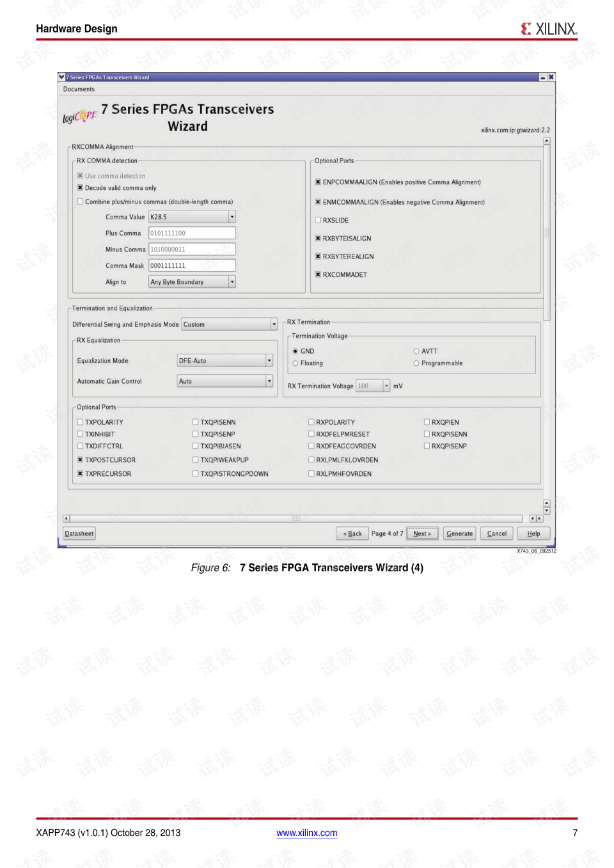Click the xilinx.com:ip:gtwizard:2.2 text
The width and height of the screenshot is (614, 868).
(x=516, y=130)
